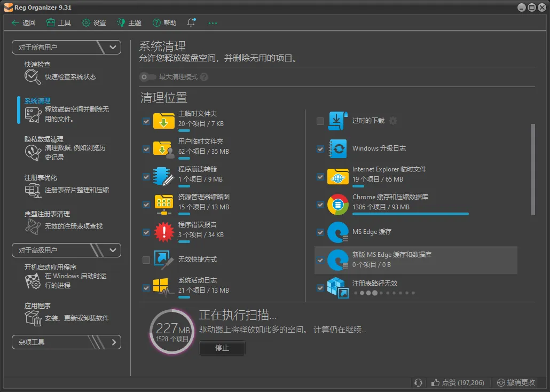The image size is (550, 392).
Task: Click the registry optimization icon
Action: pos(33,190)
